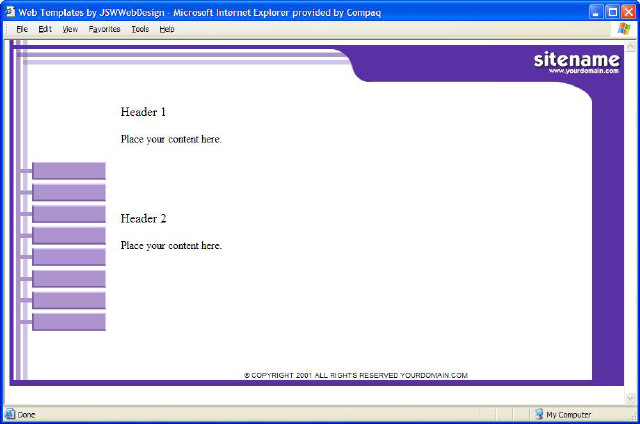Click the sitename logo in the banner
Screen dimensions: 640x424
click(576, 60)
